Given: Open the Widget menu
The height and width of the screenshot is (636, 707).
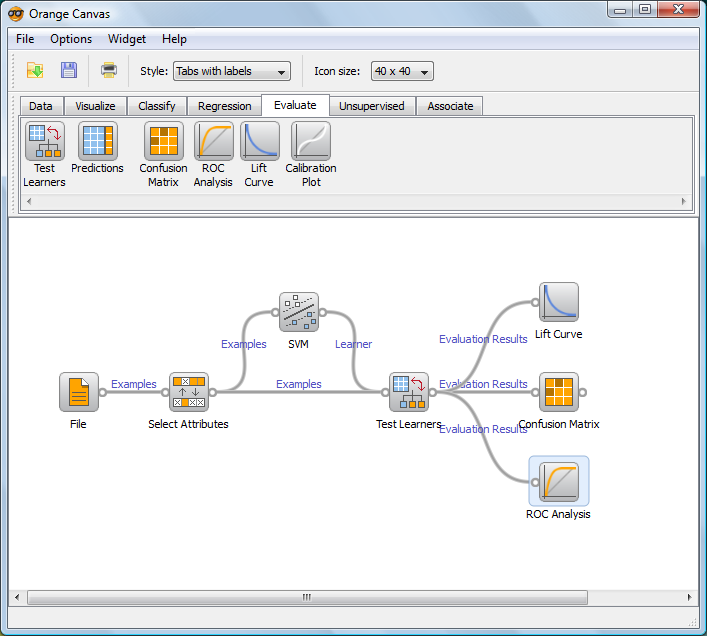Looking at the screenshot, I should click(x=127, y=39).
